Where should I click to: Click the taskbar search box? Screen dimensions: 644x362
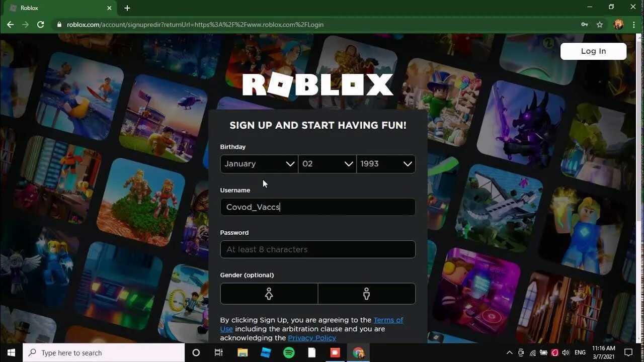click(104, 353)
